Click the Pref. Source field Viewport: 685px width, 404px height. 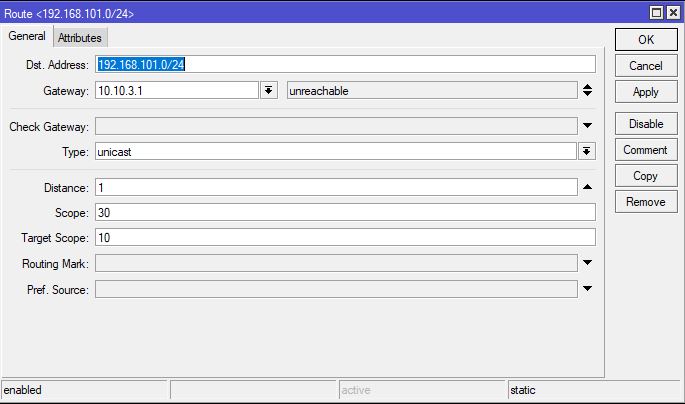click(x=336, y=289)
